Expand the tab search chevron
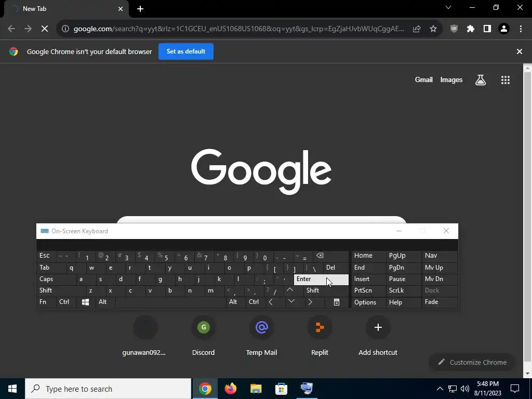532x399 pixels. click(x=448, y=7)
